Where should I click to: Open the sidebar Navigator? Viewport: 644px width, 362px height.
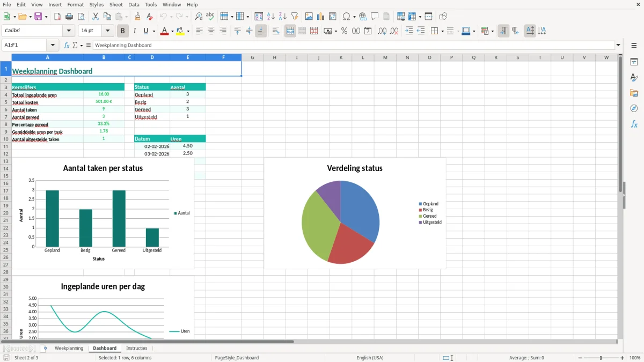point(634,108)
